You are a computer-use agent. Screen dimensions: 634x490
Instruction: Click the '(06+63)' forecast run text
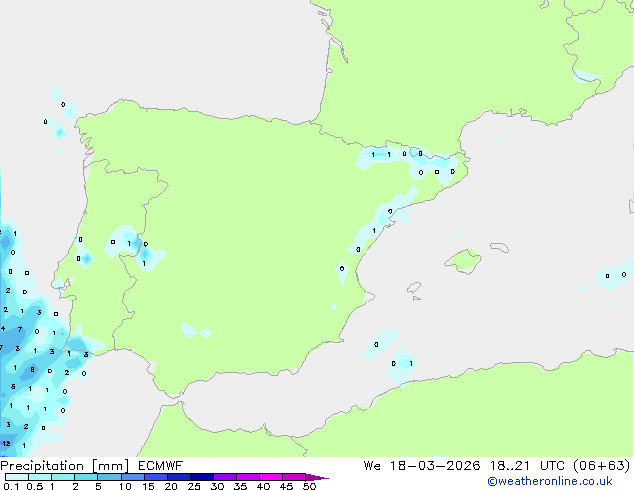point(602,466)
